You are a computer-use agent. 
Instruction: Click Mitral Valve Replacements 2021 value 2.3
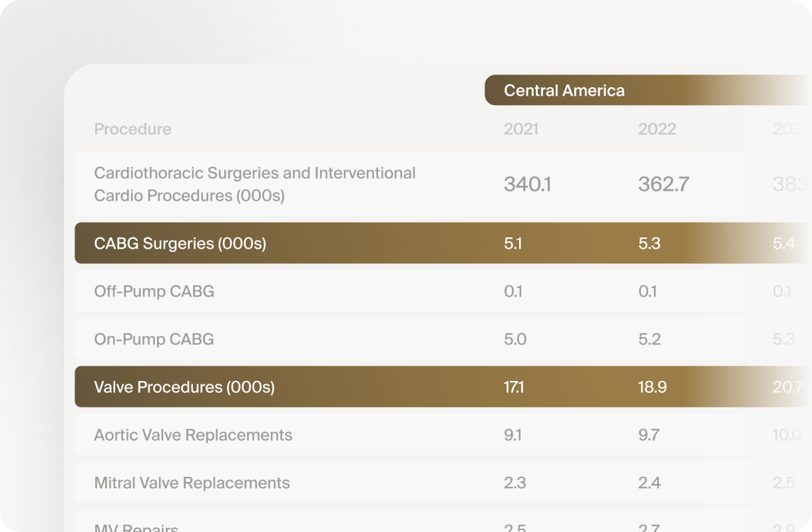pos(514,483)
